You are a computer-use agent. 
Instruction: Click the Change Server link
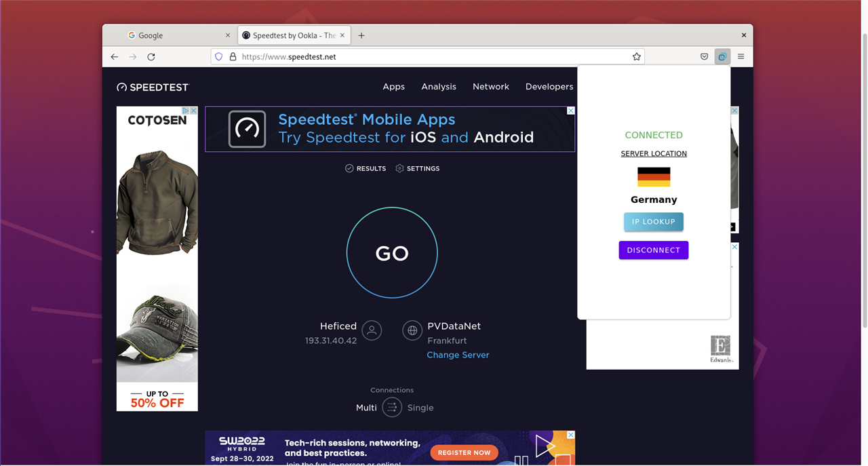pos(458,355)
